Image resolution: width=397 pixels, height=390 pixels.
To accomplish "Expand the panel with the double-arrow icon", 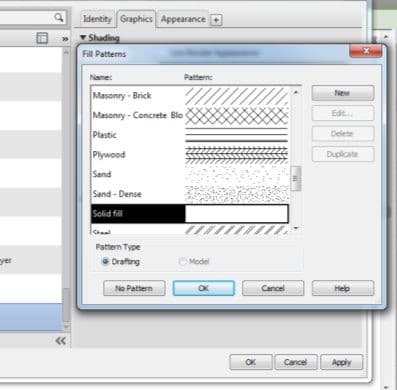I will (65, 39).
